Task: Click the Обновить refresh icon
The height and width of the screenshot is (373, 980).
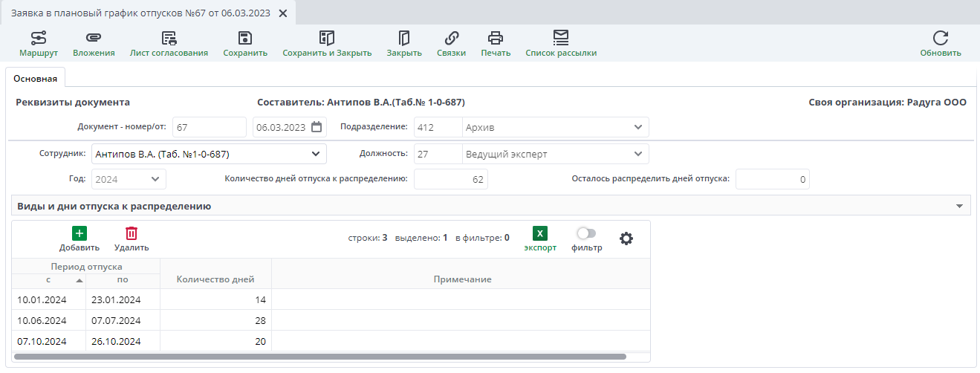Action: coord(941,38)
